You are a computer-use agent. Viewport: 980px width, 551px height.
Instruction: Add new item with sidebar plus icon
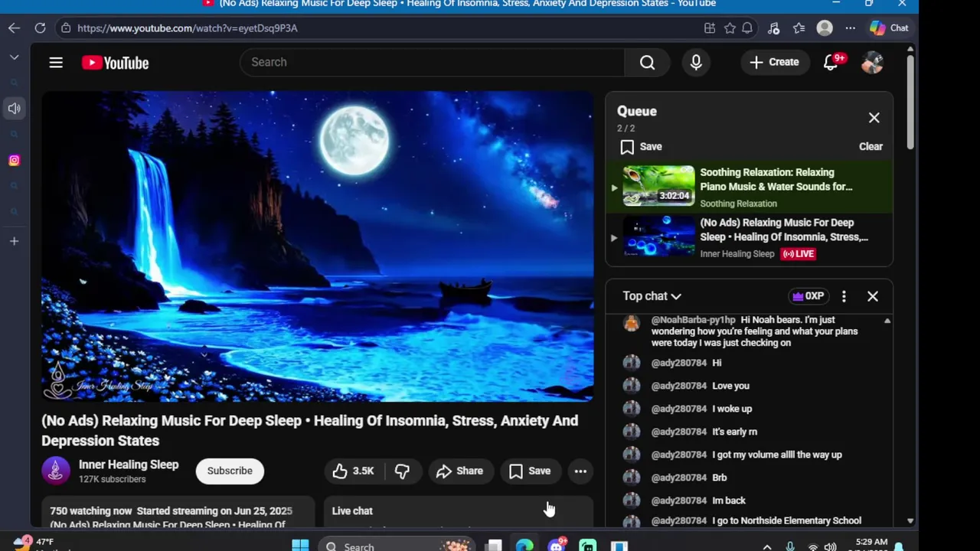click(x=14, y=241)
